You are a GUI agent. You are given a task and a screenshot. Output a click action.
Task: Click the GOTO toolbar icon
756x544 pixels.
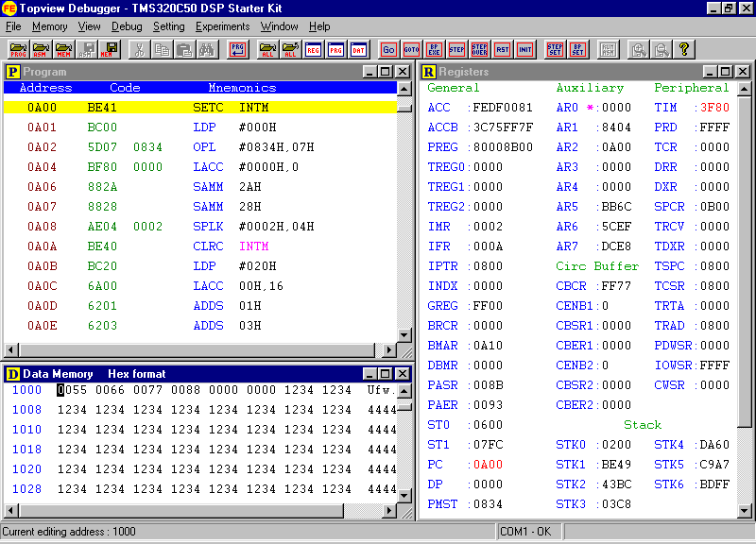(411, 49)
